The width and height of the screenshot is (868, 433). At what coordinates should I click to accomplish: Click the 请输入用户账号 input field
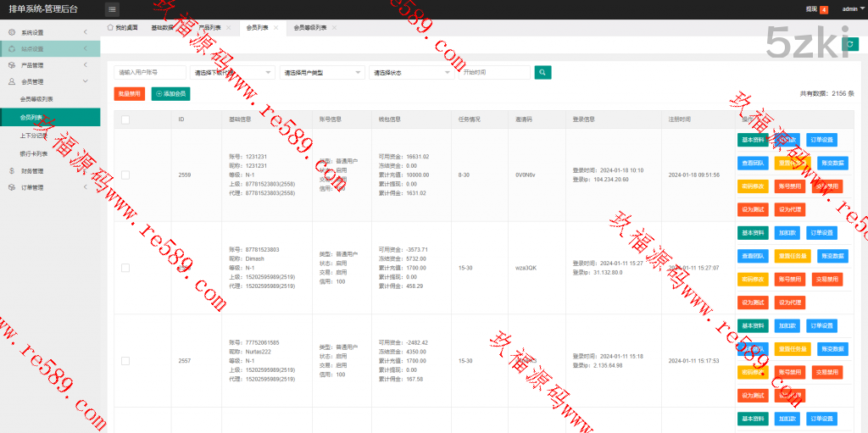tap(150, 73)
